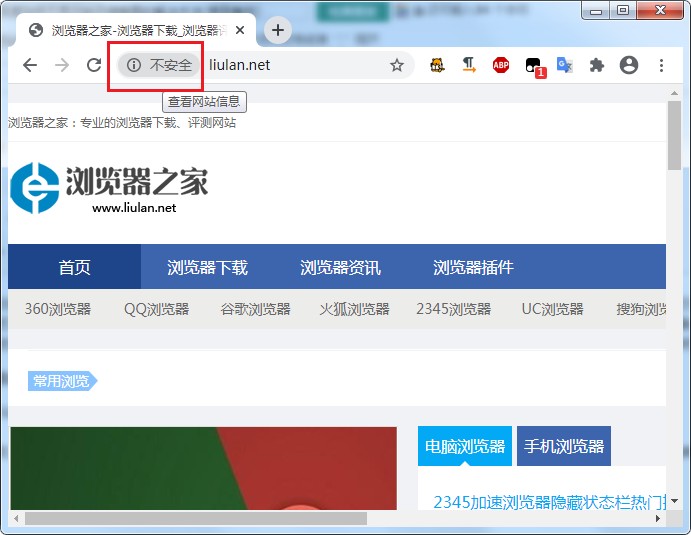The height and width of the screenshot is (535, 691).
Task: Open the Tampermonkey-style monkey extension icon
Action: pos(437,65)
